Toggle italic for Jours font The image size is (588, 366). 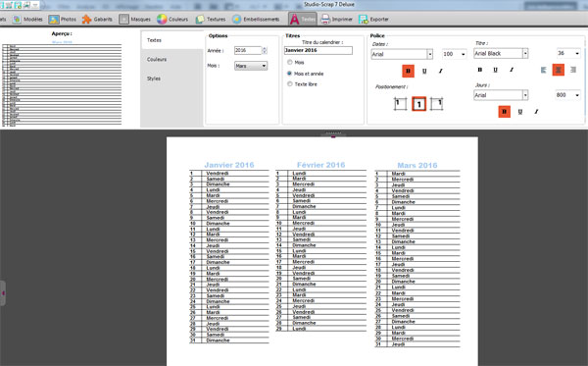(536, 112)
